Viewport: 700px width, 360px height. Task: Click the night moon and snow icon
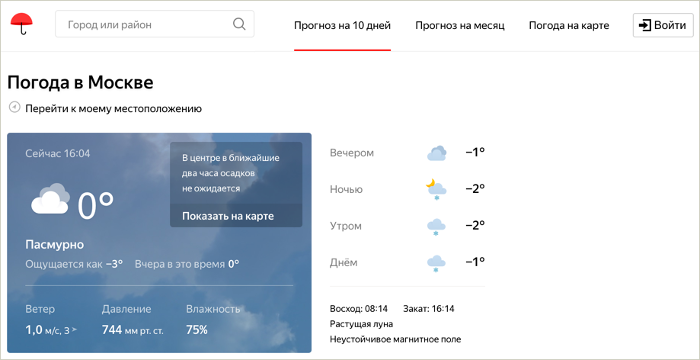coord(436,190)
